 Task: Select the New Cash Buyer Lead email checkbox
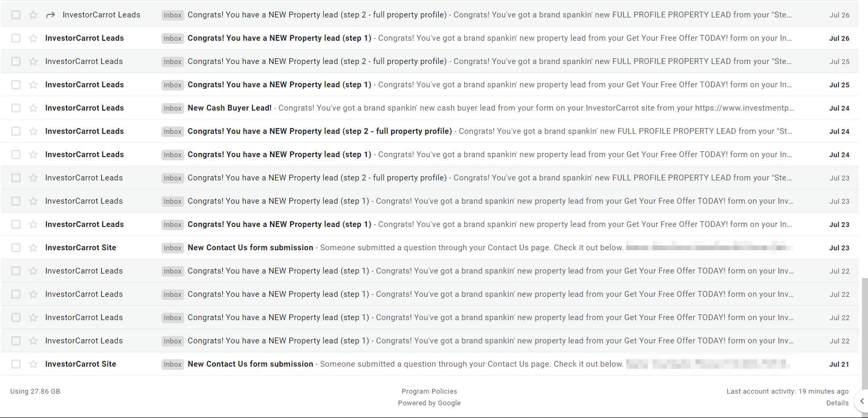click(x=16, y=108)
